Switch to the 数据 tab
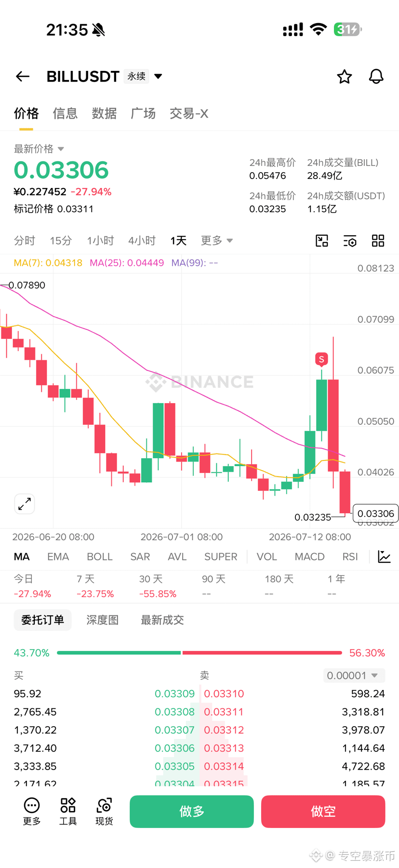 104,113
